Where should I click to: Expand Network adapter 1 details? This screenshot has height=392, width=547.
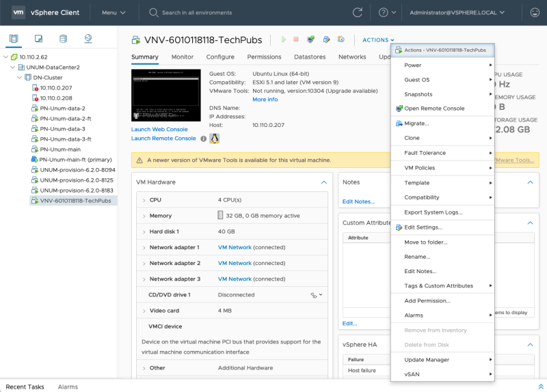[x=144, y=248]
